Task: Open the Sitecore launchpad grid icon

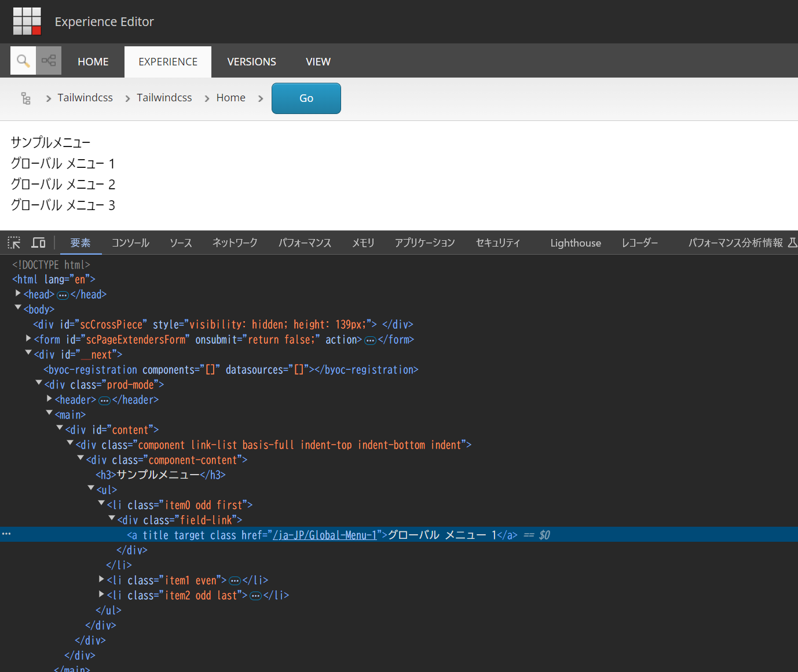Action: (x=27, y=21)
